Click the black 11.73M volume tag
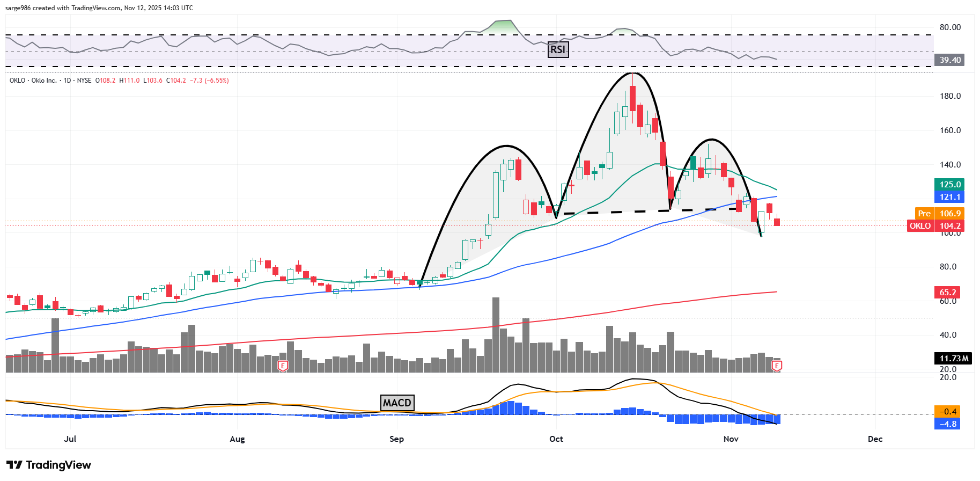 [x=953, y=359]
